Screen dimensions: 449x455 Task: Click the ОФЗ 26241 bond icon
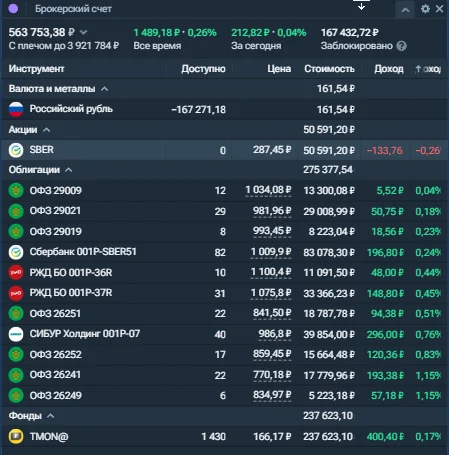click(16, 375)
